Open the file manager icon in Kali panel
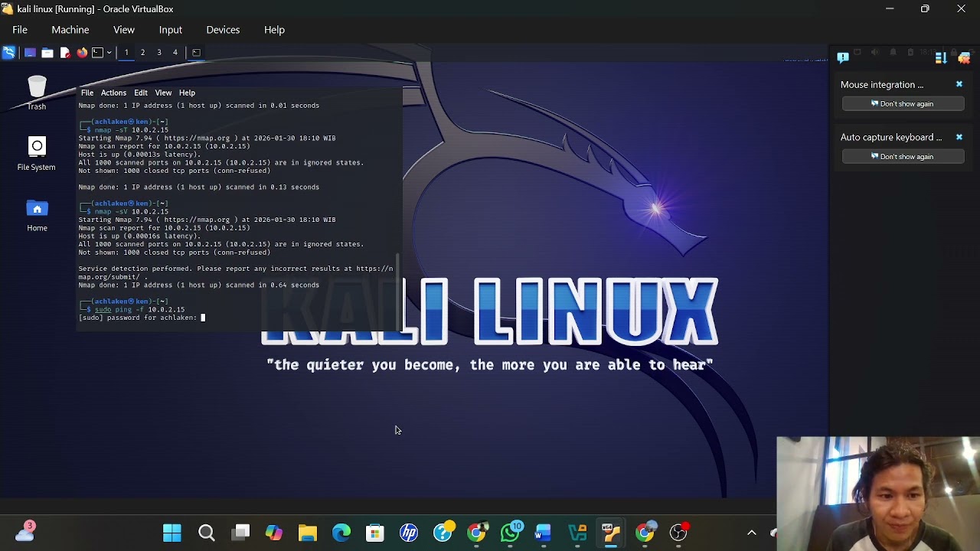The image size is (980, 551). (x=47, y=52)
